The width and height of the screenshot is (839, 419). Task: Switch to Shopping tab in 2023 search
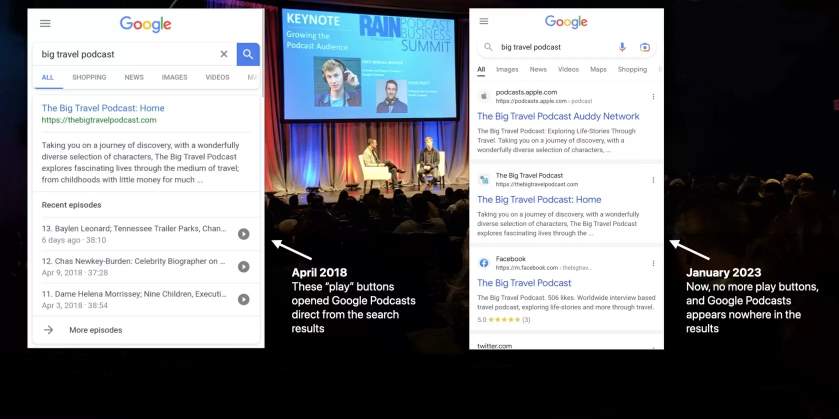(632, 70)
